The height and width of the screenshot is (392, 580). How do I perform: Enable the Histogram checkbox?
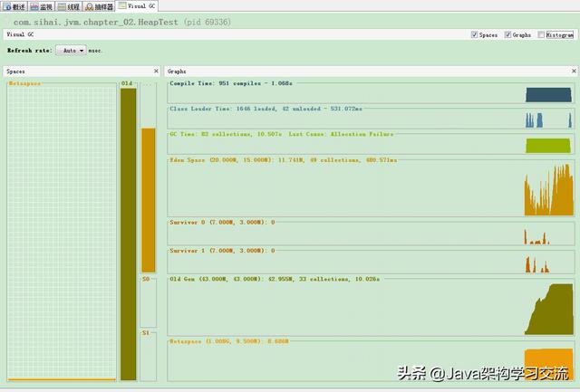(541, 34)
